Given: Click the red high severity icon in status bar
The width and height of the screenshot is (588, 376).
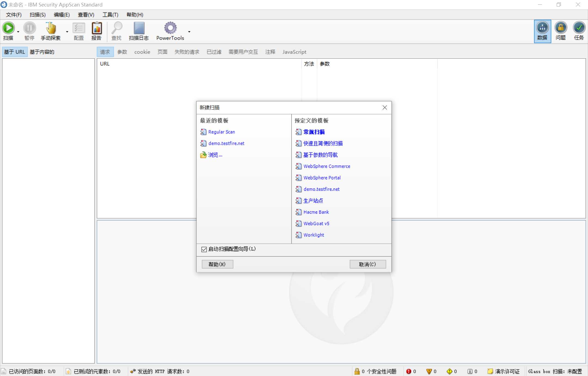Looking at the screenshot, I should (409, 371).
